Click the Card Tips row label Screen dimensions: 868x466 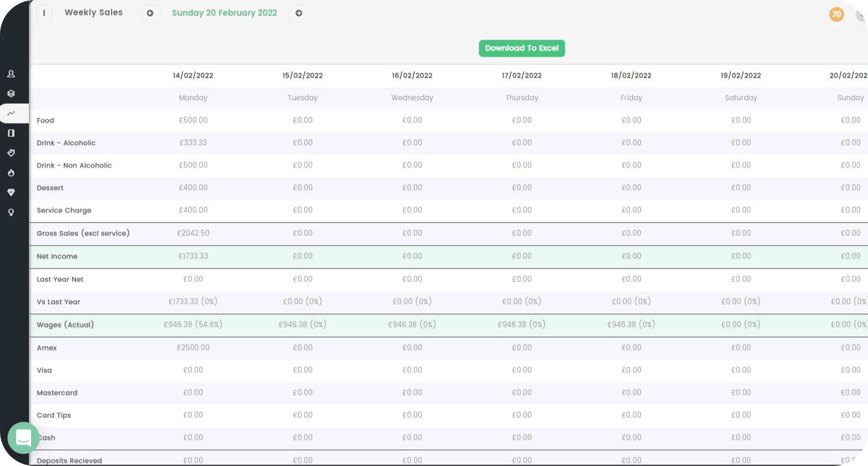[x=54, y=415]
